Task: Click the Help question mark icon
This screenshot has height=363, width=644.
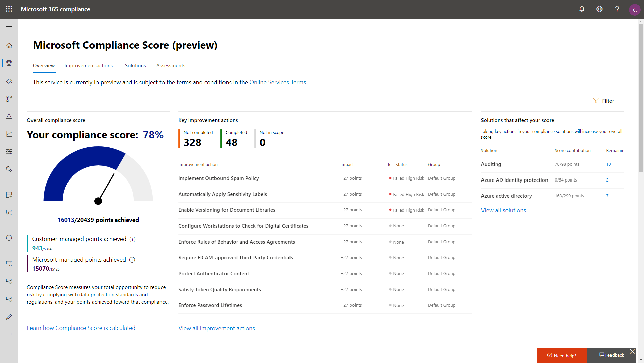Action: (618, 9)
